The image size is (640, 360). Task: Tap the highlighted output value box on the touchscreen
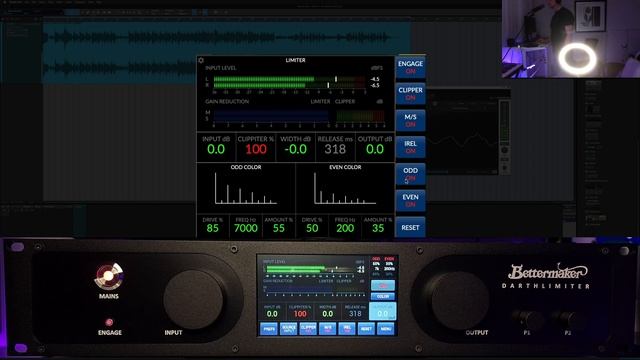383,311
